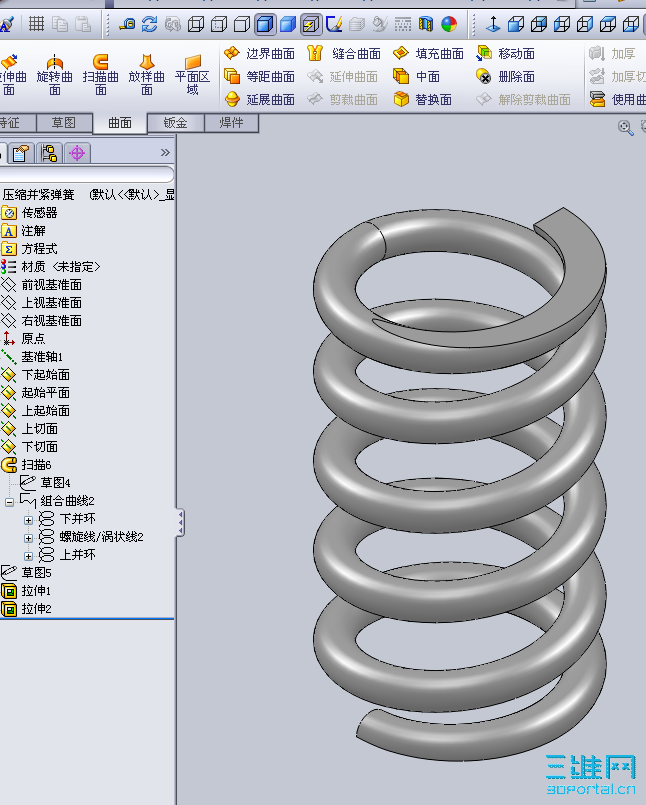Open the PropertyManager tab icon
Image resolution: width=646 pixels, height=805 pixels.
[21, 153]
